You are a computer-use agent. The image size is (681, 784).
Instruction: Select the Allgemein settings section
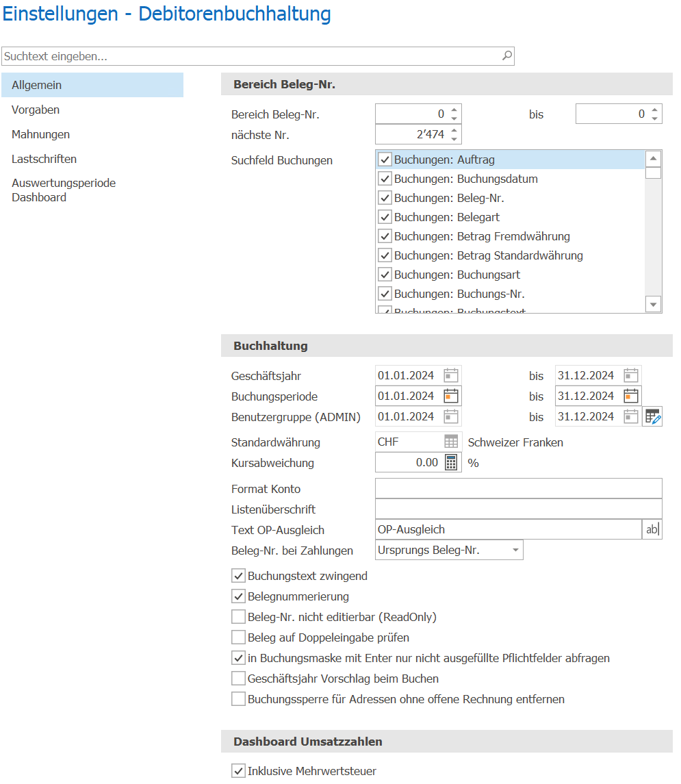92,85
